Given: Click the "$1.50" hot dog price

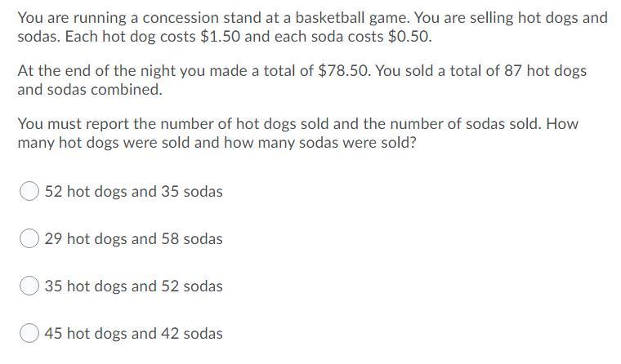Looking at the screenshot, I should click(x=220, y=37).
